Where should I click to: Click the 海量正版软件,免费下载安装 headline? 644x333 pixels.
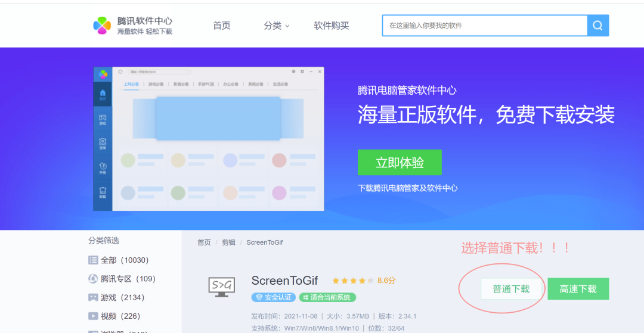click(487, 114)
